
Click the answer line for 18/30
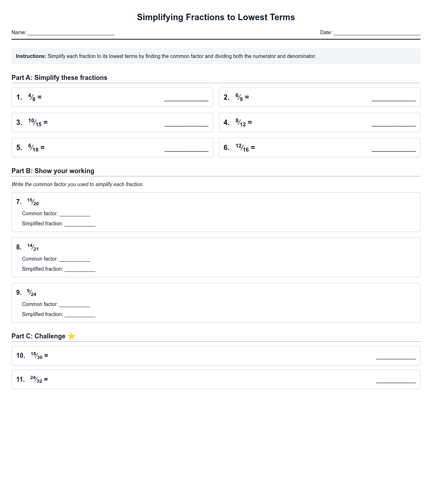[396, 356]
